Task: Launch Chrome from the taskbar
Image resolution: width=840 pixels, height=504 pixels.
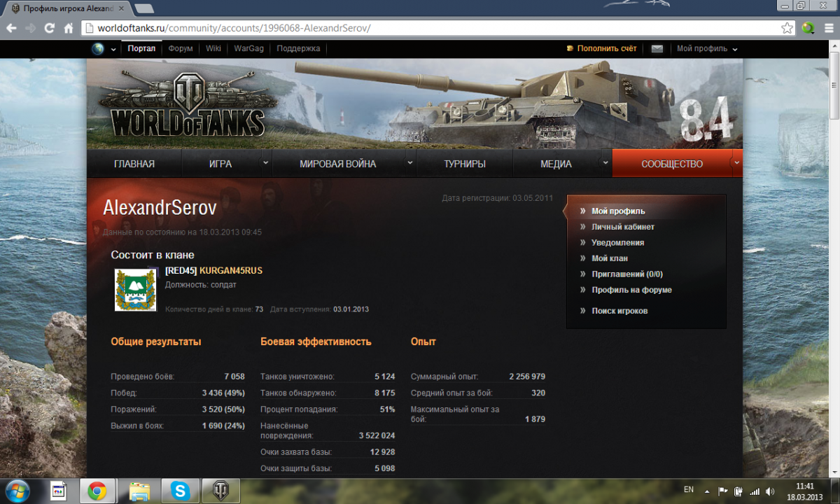Action: click(x=97, y=491)
